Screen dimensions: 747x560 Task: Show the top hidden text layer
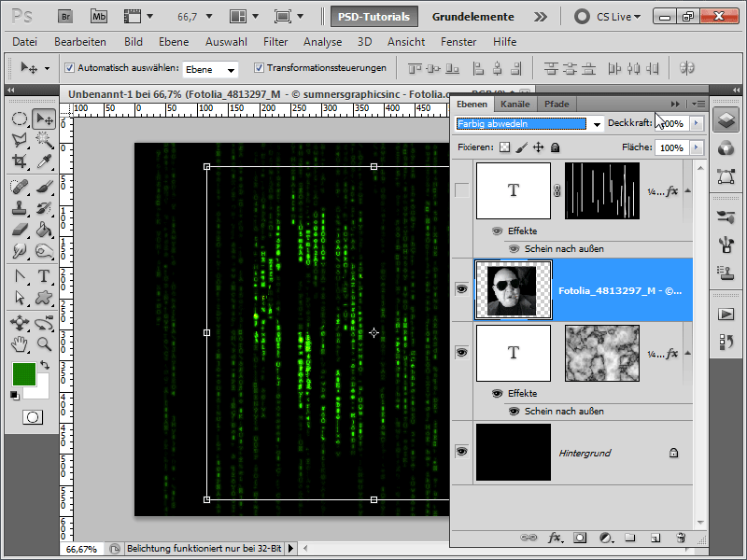click(461, 190)
